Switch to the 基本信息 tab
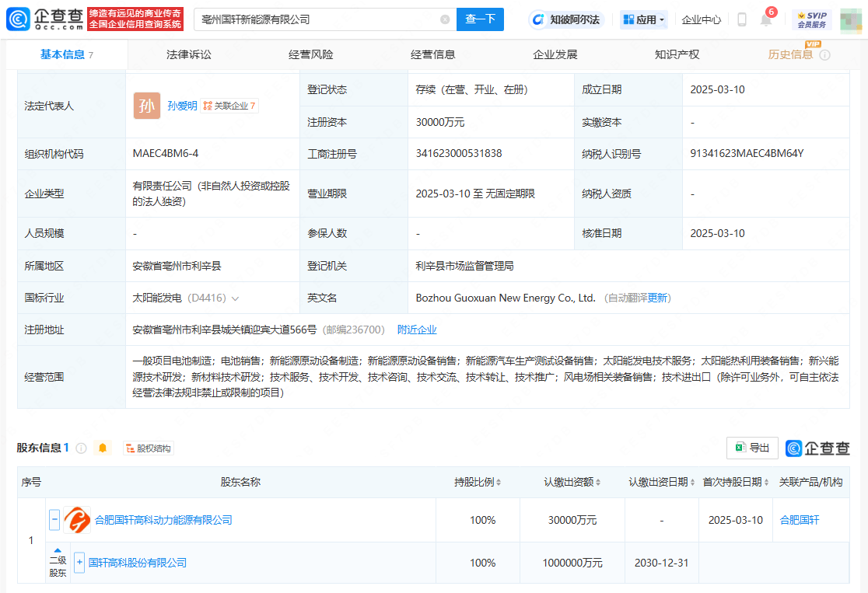Screen dimensions: 868x593 click(66, 54)
